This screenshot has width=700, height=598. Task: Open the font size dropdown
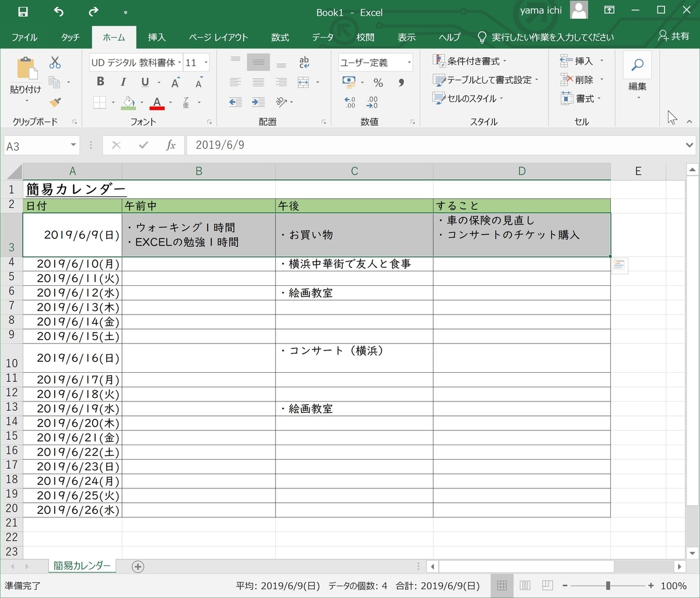(206, 62)
